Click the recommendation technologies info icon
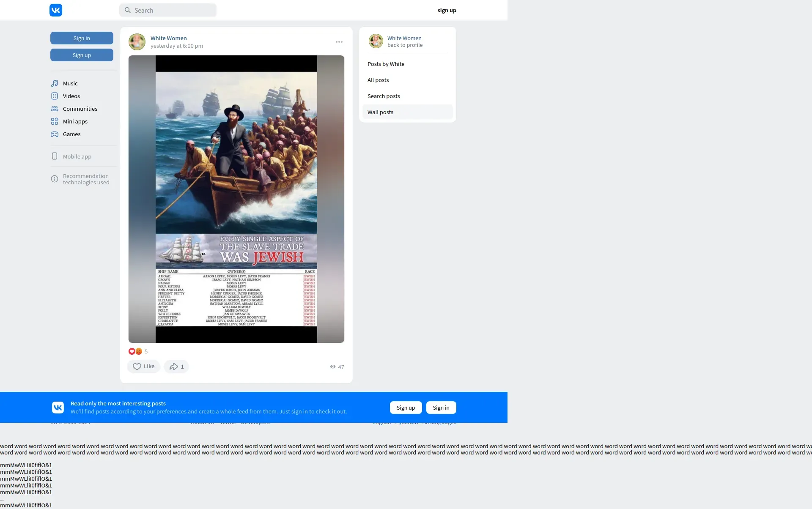The height and width of the screenshot is (509, 812). click(x=55, y=179)
